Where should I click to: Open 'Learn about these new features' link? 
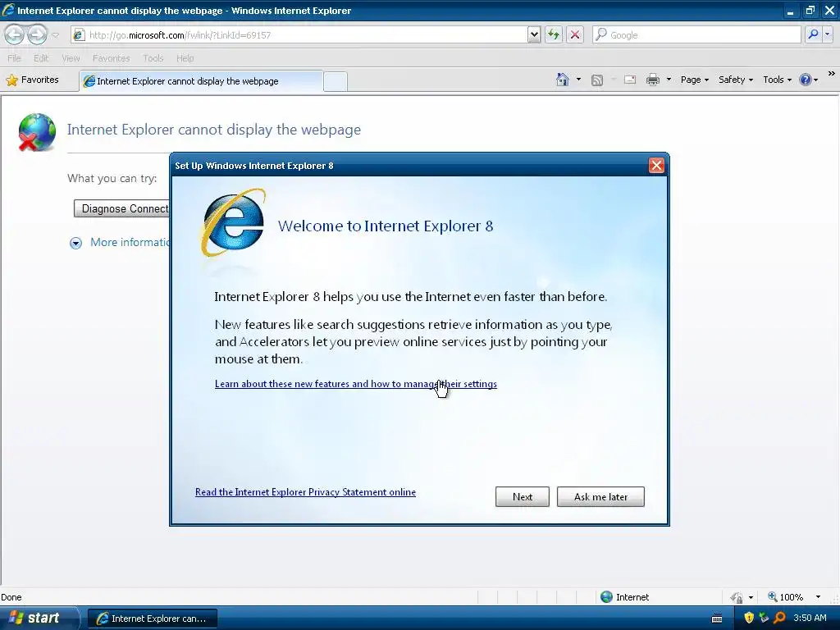[x=356, y=384]
